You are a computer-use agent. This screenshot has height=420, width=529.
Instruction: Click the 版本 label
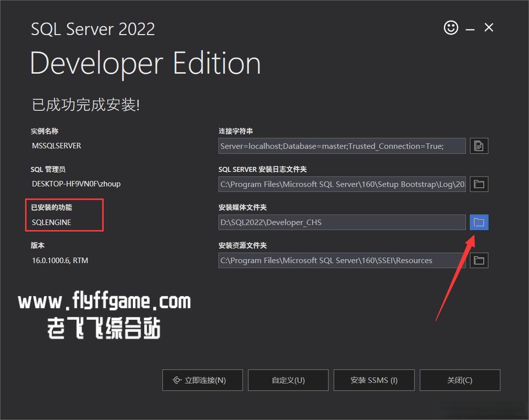(38, 246)
